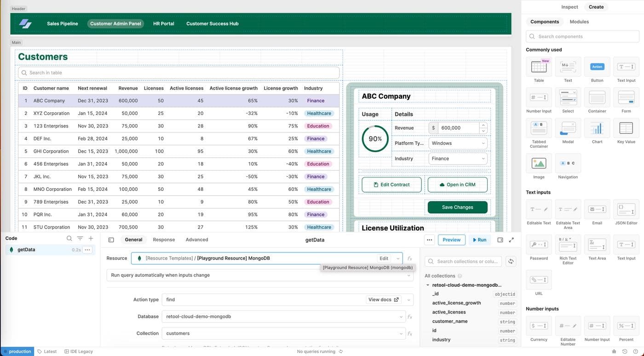The width and height of the screenshot is (644, 356).
Task: Open the Platform Type dropdown showing Windows
Action: 458,143
